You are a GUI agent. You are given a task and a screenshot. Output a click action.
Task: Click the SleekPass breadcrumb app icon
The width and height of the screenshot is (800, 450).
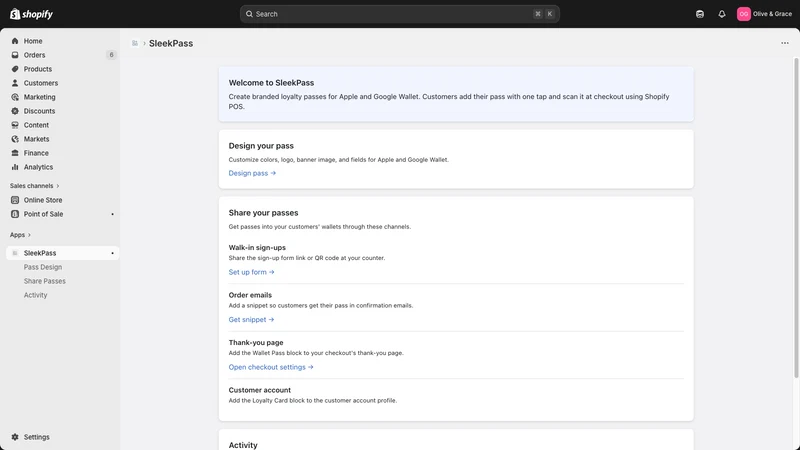pyautogui.click(x=135, y=43)
